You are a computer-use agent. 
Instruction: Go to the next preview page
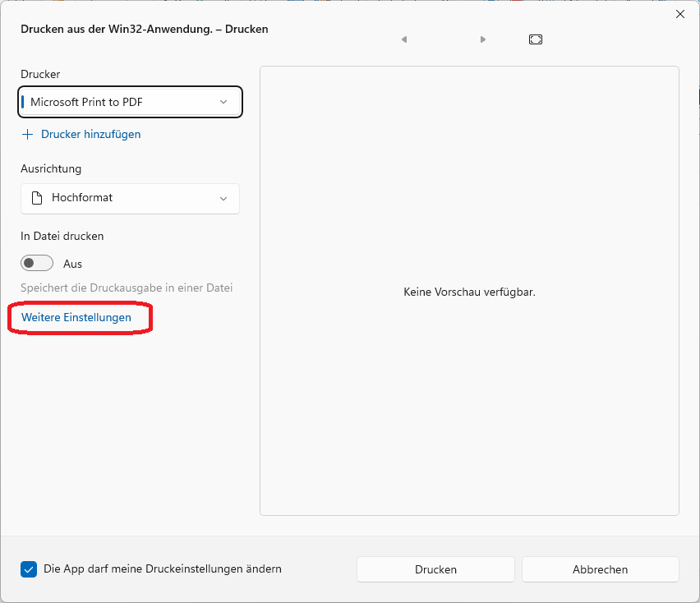[483, 39]
